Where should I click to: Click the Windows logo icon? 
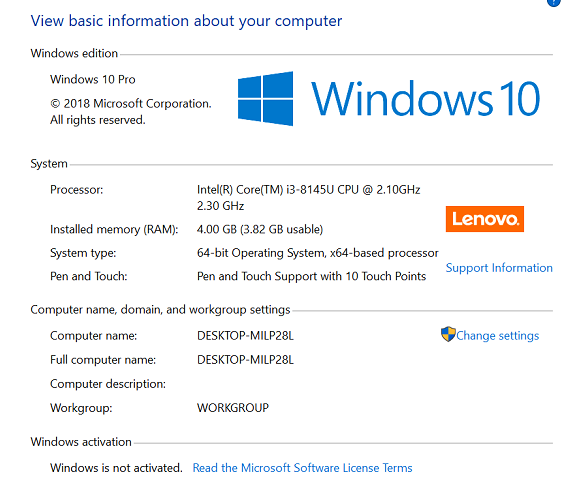point(265,99)
